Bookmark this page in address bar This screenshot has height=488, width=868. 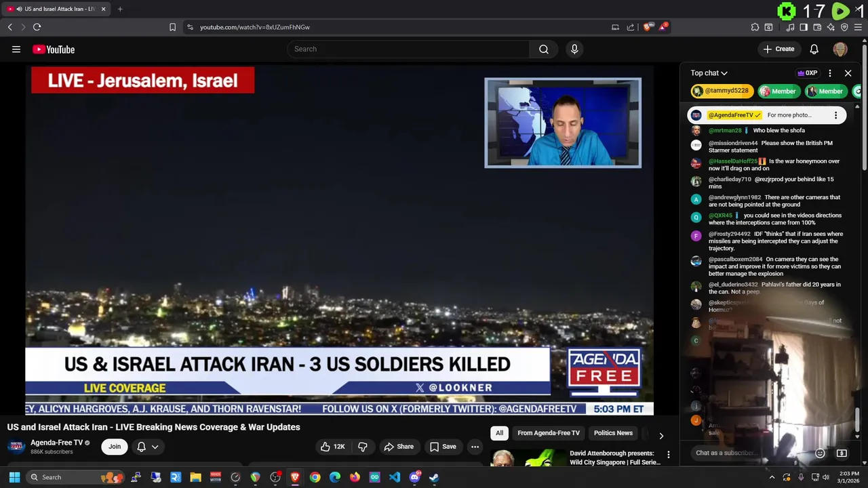(172, 27)
